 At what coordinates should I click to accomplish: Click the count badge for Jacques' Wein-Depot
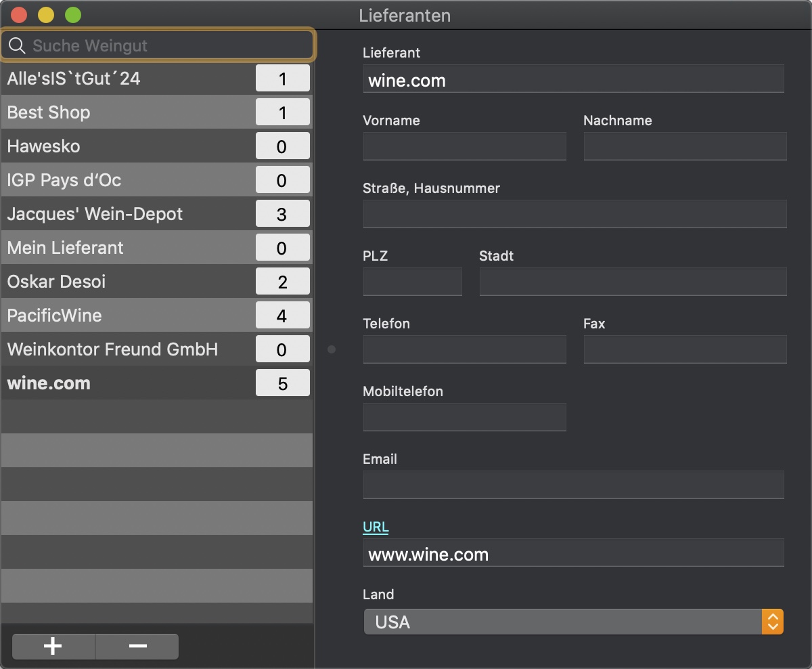point(283,214)
